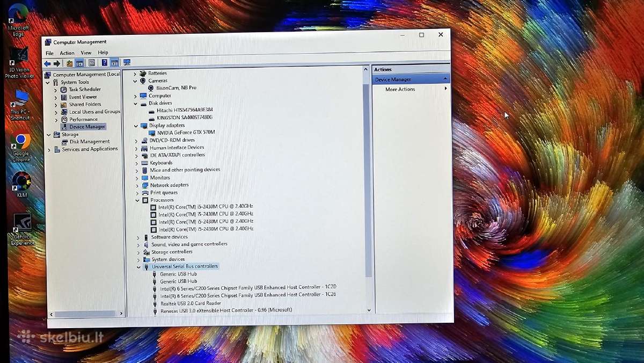Viewport: 644px width, 363px height.
Task: Click the Task Scheduler clock icon
Action: click(64, 90)
